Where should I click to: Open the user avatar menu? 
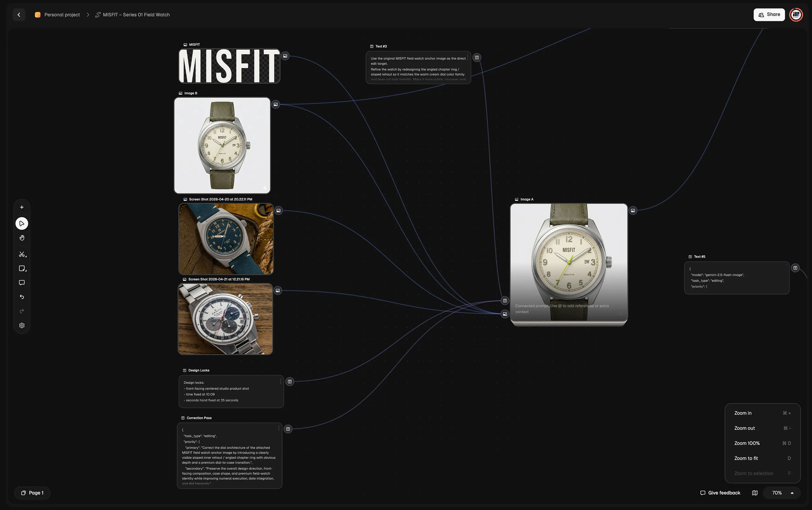click(x=796, y=15)
